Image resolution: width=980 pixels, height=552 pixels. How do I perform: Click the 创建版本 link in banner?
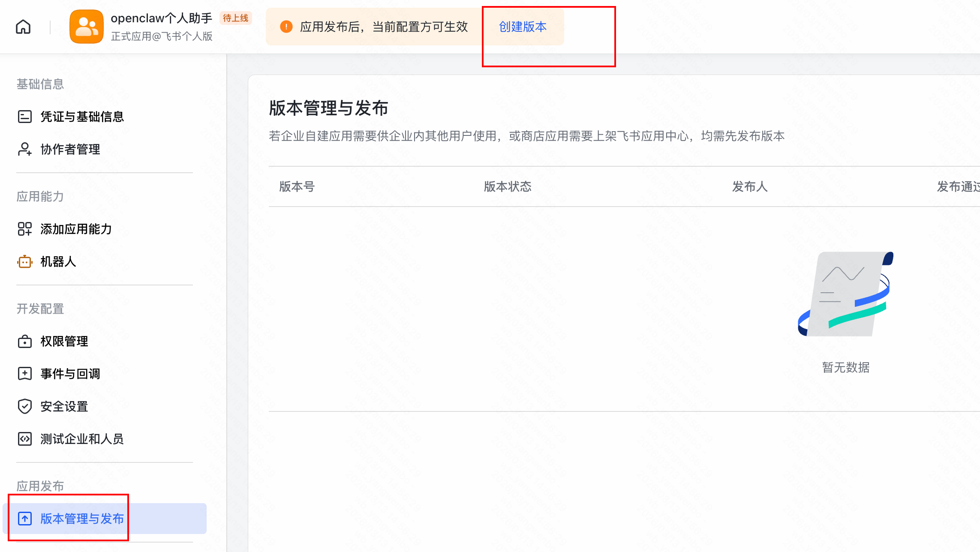coord(523,27)
